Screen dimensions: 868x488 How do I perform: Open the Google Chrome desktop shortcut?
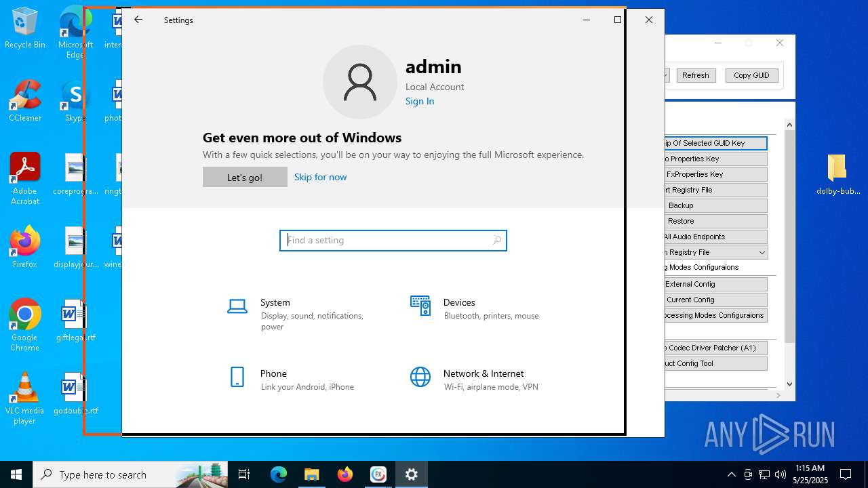(x=25, y=325)
